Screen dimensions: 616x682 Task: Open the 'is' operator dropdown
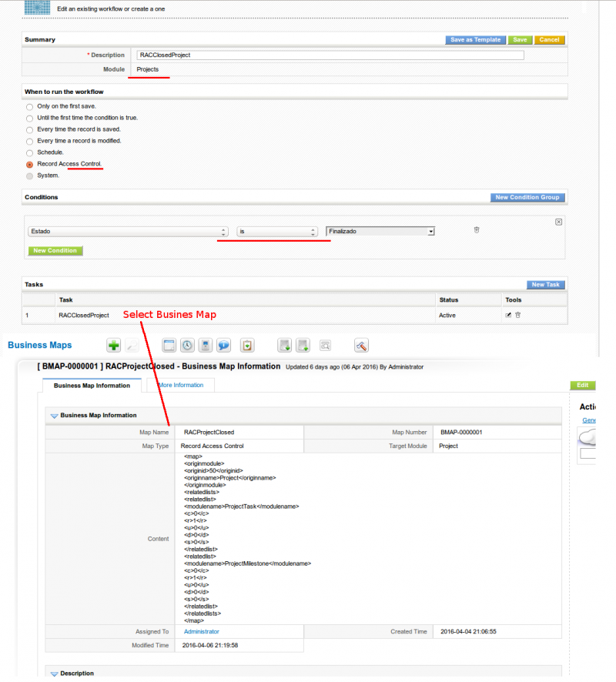(x=277, y=231)
